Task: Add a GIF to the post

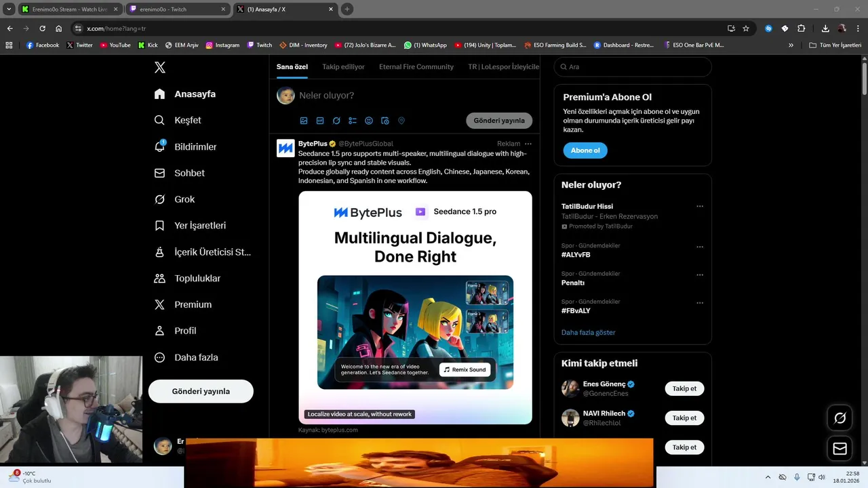Action: (320, 121)
